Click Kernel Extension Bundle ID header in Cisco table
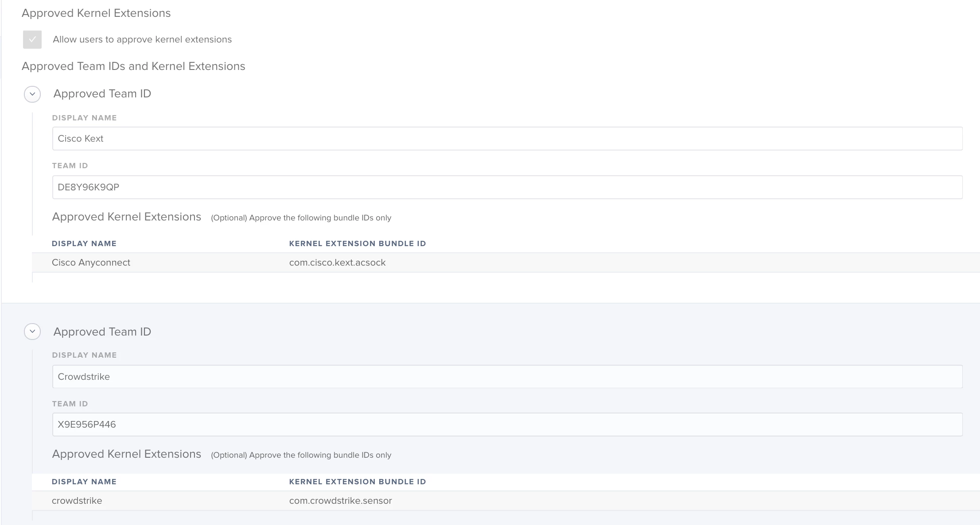Screen dimensions: 980x525 pos(358,243)
